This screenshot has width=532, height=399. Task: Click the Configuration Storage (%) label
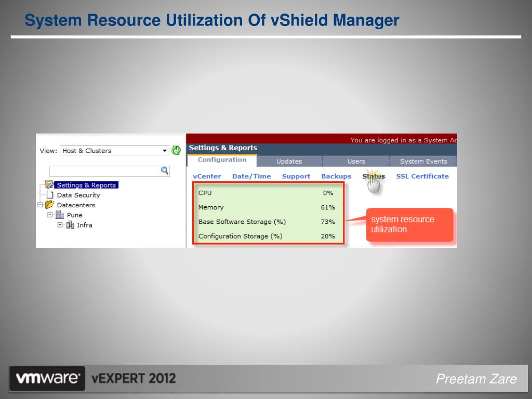tap(240, 236)
